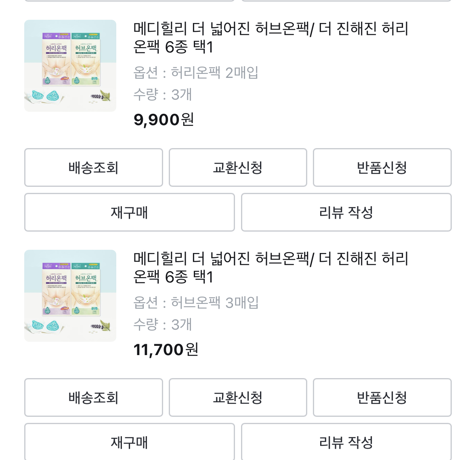476x460 pixels.
Task: Open 리뷰 작성 for the 허브온팩 3매입 order
Action: tap(346, 442)
